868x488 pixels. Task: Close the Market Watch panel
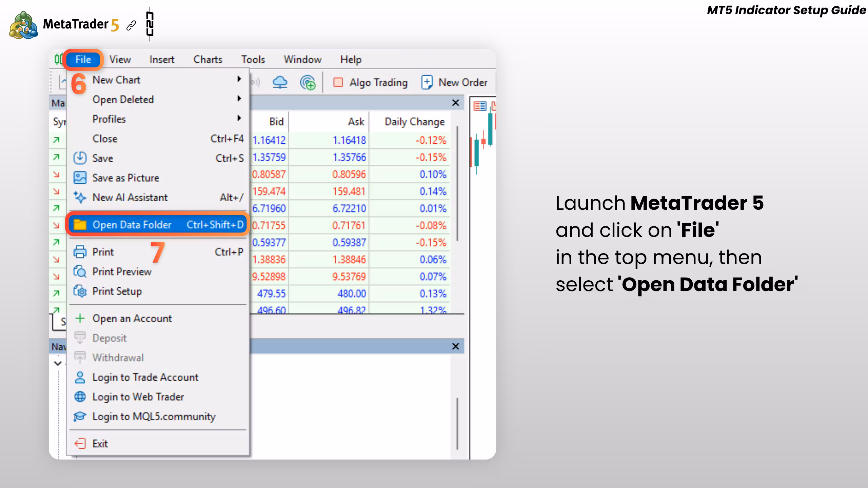point(456,103)
